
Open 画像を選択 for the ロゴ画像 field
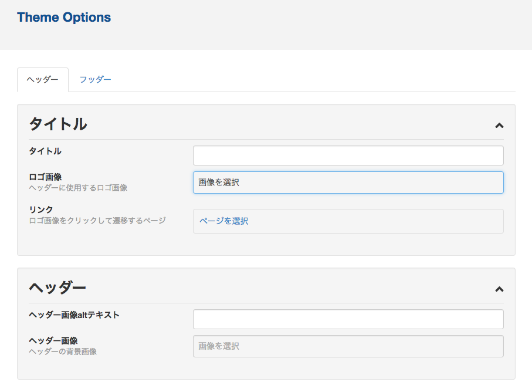(348, 183)
